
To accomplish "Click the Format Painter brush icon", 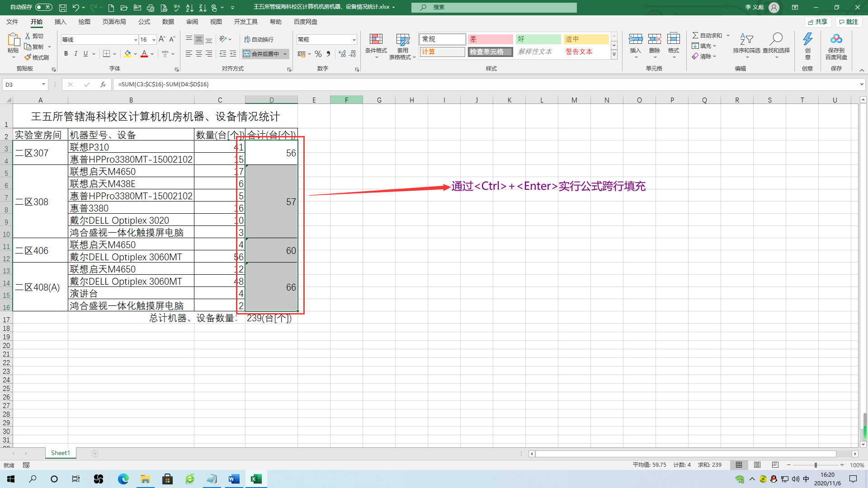I will pyautogui.click(x=28, y=57).
